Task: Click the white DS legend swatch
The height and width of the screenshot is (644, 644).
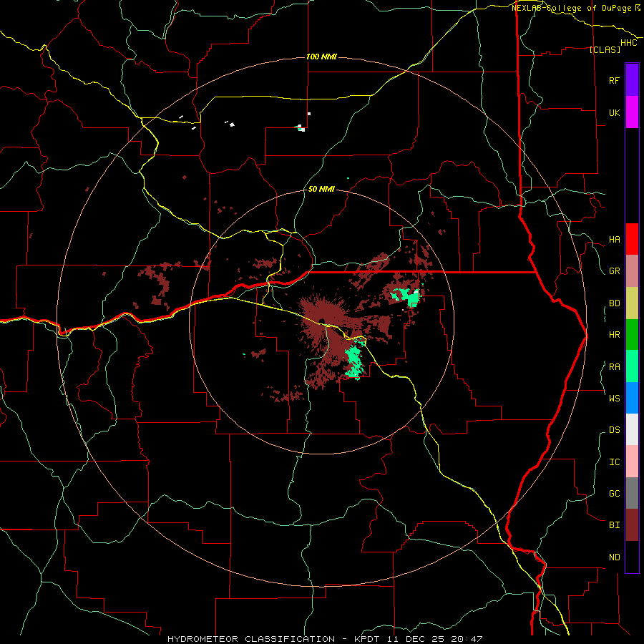Action: click(632, 429)
